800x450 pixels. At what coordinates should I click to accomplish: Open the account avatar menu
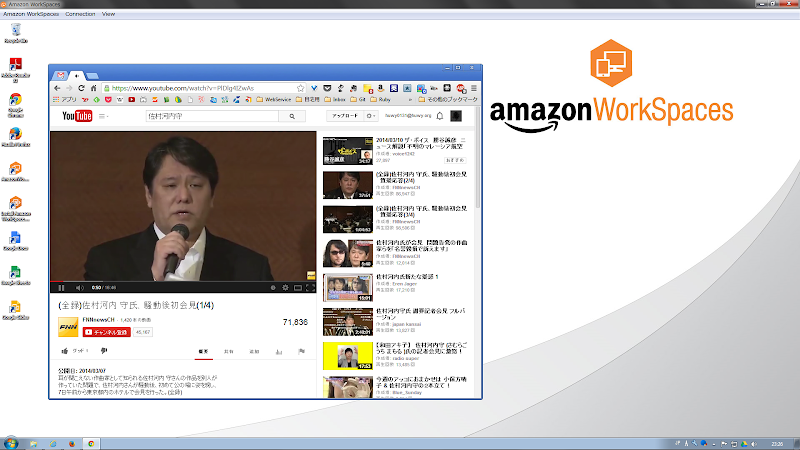point(456,116)
